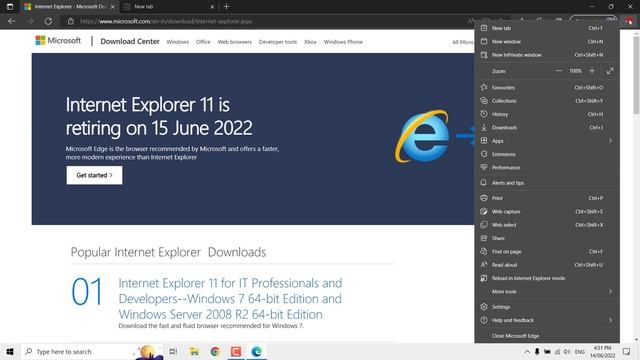The width and height of the screenshot is (640, 360).
Task: Open the Xbox navigation link
Action: point(310,42)
